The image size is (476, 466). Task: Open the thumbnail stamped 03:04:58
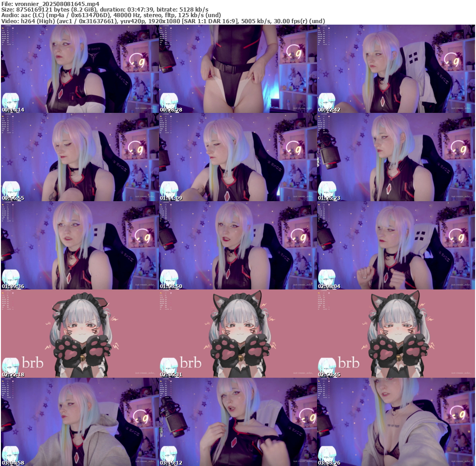click(80, 422)
